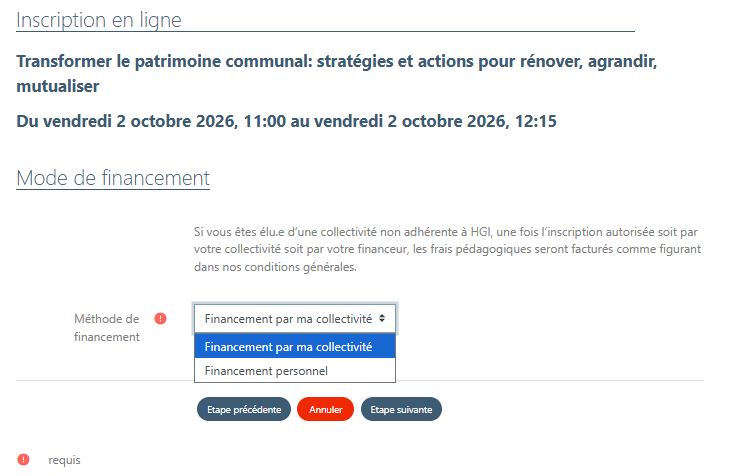Click the up-down arrows on the financing select
The width and height of the screenshot is (737, 476).
pos(382,319)
